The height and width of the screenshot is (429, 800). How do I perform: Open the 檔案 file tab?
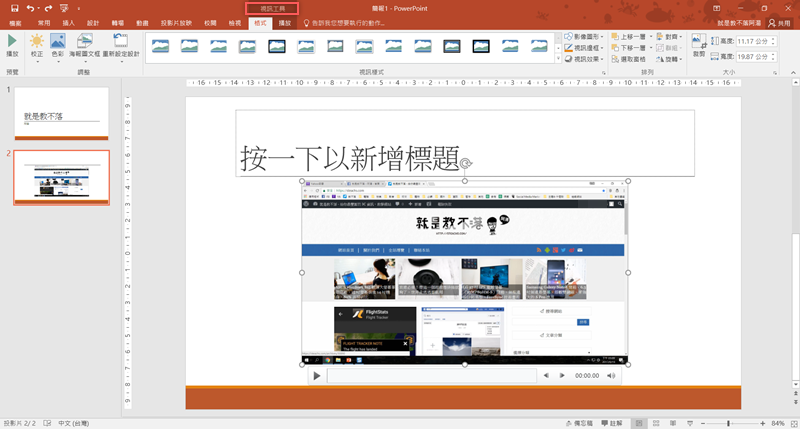click(x=15, y=23)
